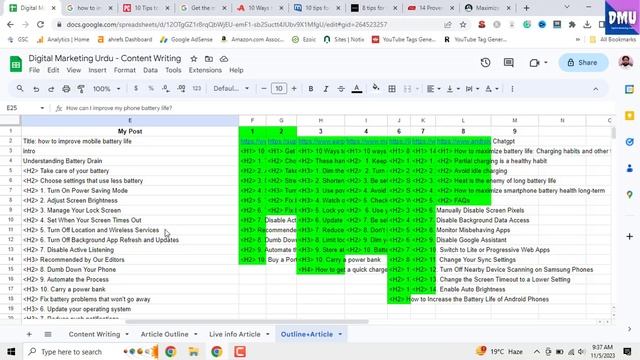Format as currency dollar icon
The height and width of the screenshot is (360, 640).
coord(136,89)
